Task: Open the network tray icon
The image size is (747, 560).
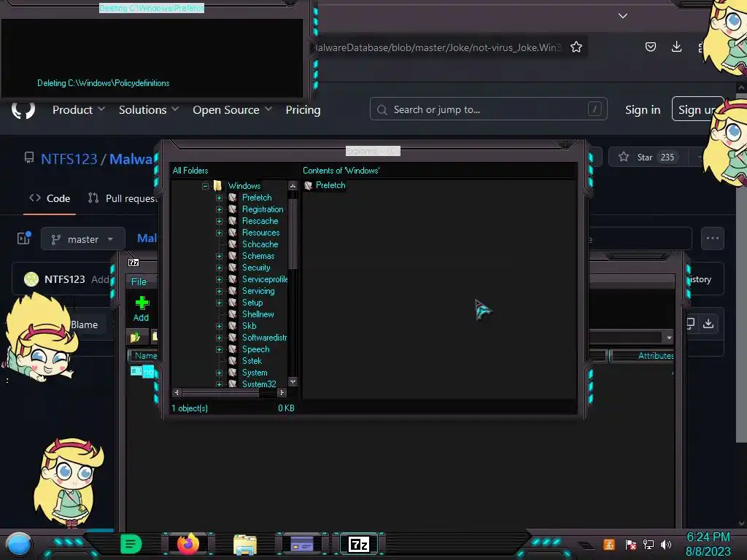Action: point(648,544)
